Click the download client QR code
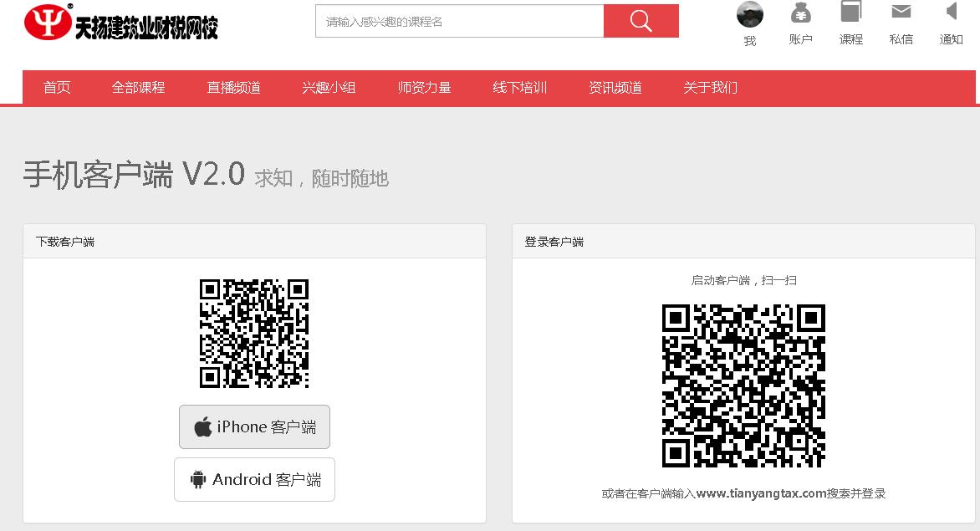 point(254,334)
